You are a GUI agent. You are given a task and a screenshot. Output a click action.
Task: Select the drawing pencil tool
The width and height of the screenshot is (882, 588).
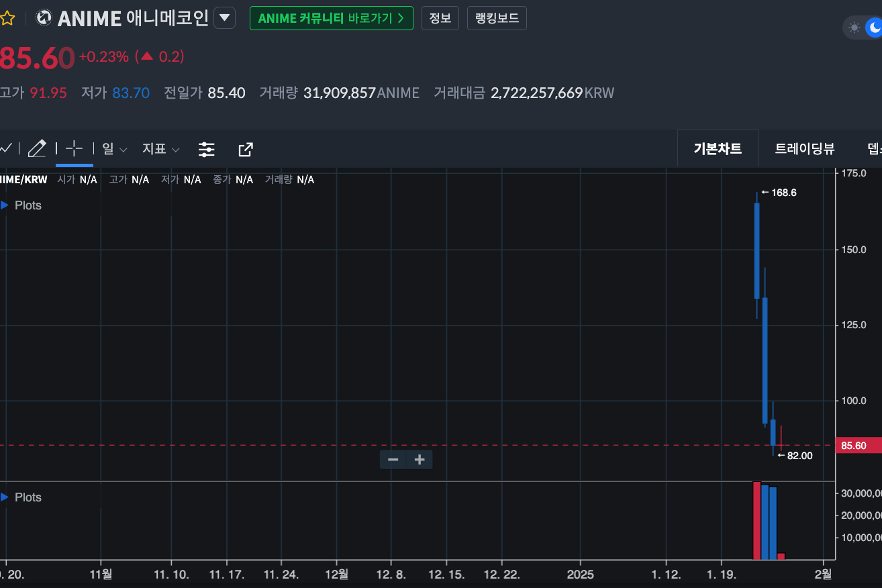coord(37,148)
